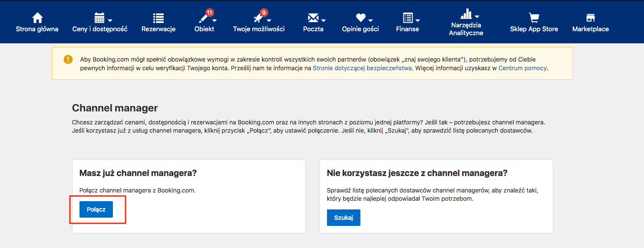Open Sklep App Store label

click(534, 29)
